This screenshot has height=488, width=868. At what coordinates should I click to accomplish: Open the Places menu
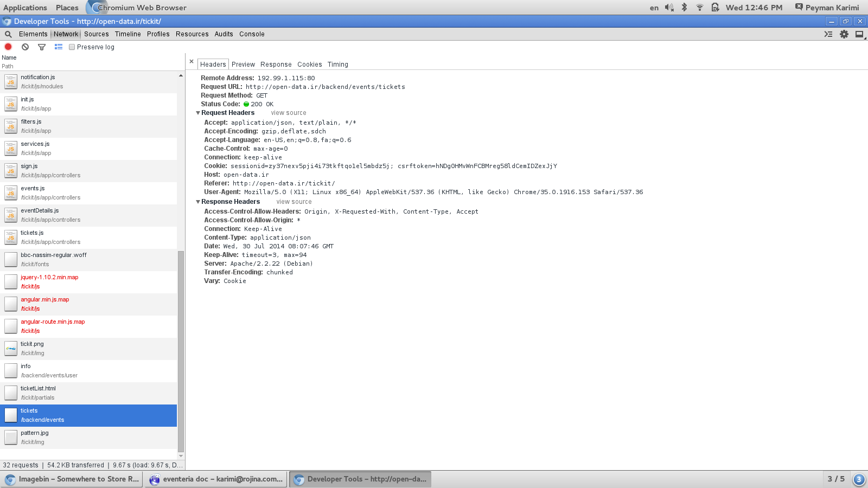click(x=67, y=8)
